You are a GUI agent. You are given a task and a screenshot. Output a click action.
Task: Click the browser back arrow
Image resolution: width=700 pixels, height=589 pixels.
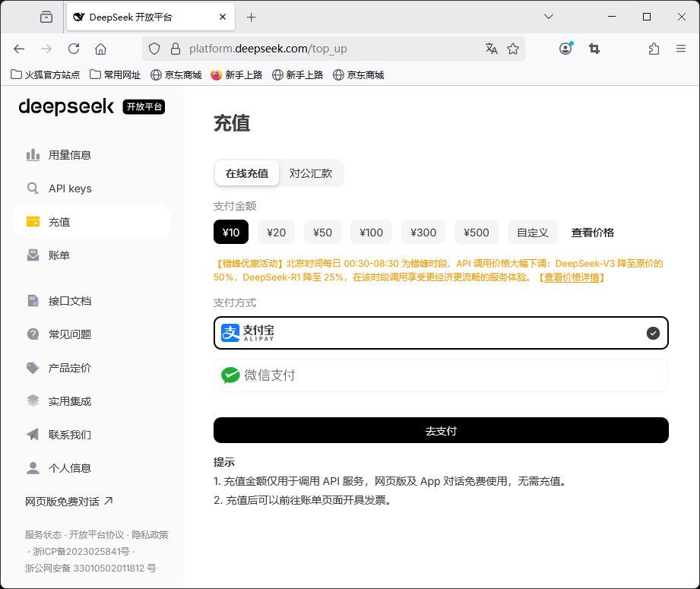click(x=19, y=49)
